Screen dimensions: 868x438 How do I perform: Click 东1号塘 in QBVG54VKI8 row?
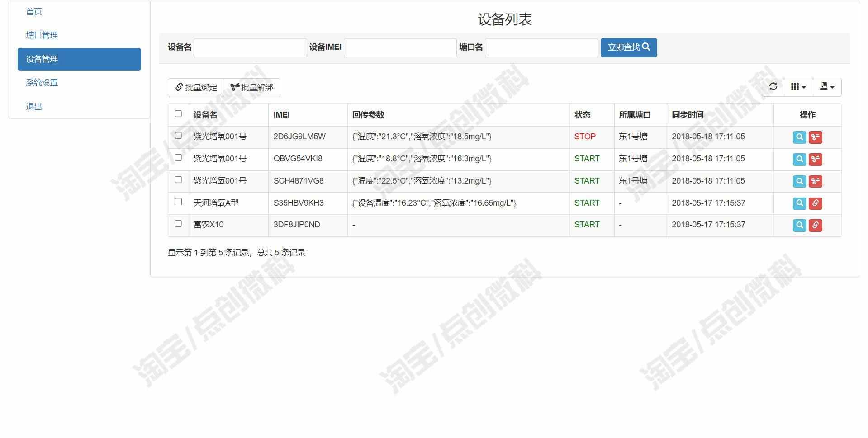[x=633, y=159]
